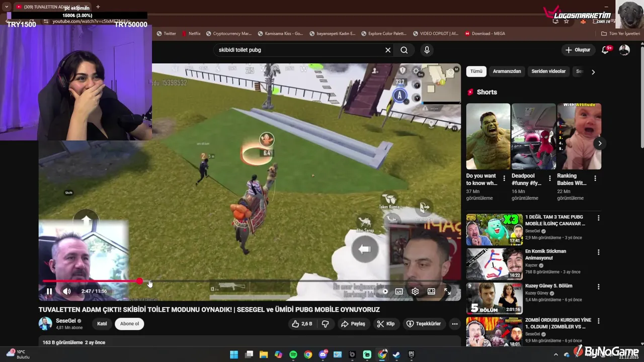Open the Tüm Yer İşaretleri folder
The width and height of the screenshot is (644, 362).
click(x=621, y=34)
